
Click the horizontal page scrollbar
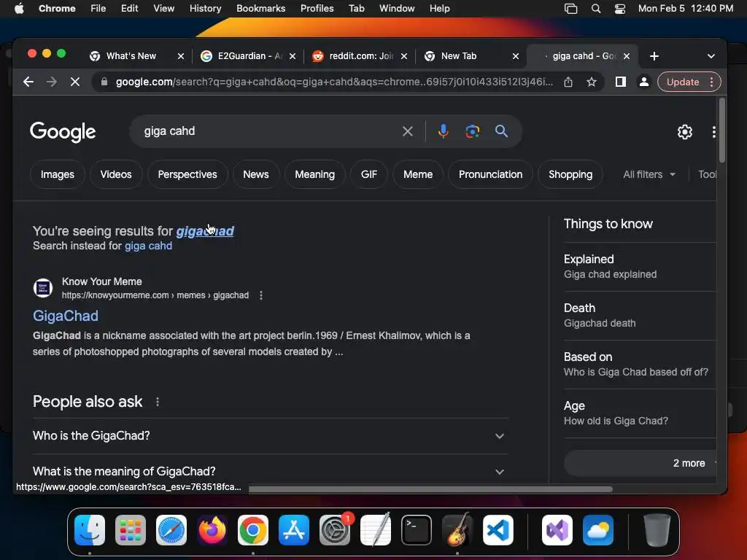pos(430,489)
